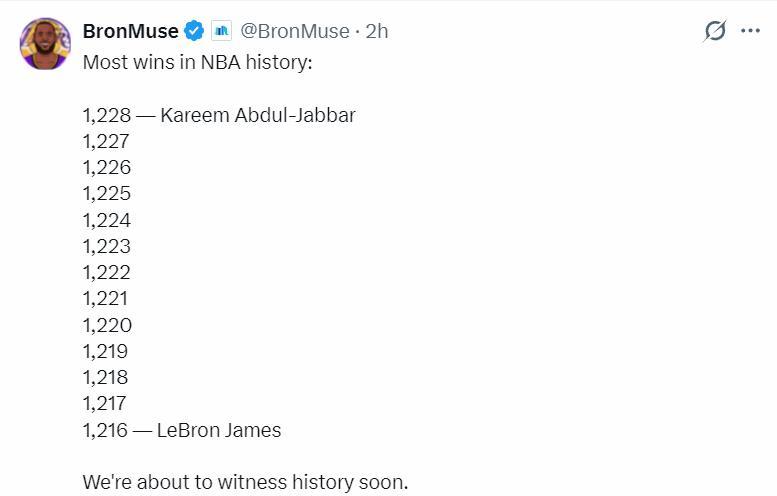
Task: Click the number 1,225 in the list
Action: click(x=106, y=193)
